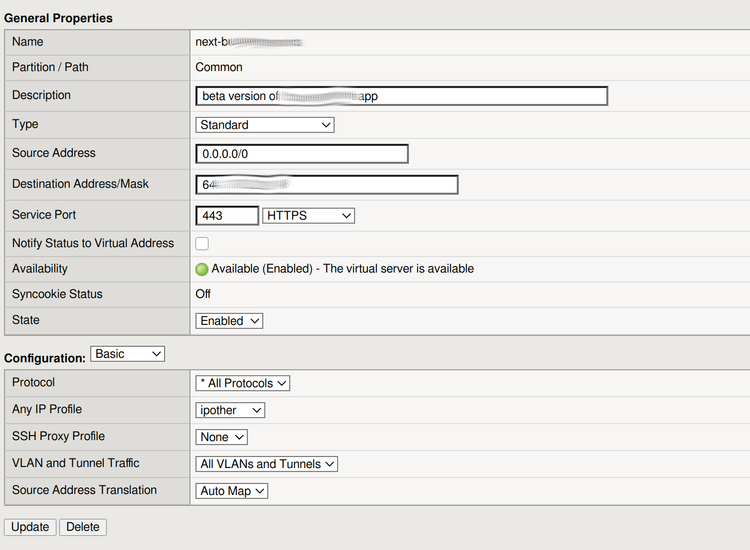Click the green Availability status icon
Viewport: 750px width, 550px height.
click(202, 269)
